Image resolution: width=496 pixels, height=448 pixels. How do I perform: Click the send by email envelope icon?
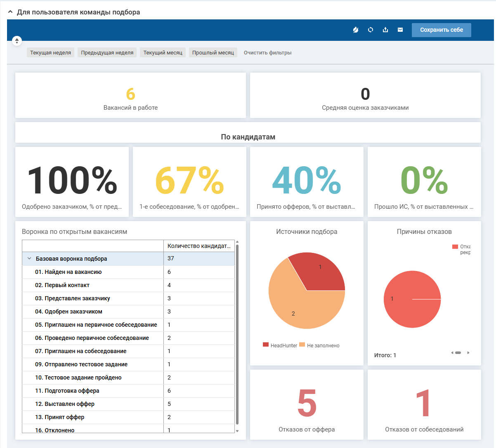(400, 30)
